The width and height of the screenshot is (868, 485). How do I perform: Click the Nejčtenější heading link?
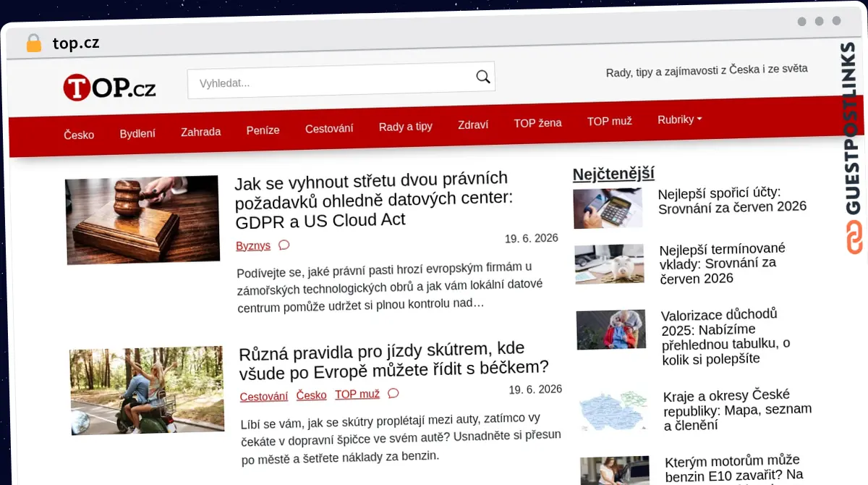613,174
